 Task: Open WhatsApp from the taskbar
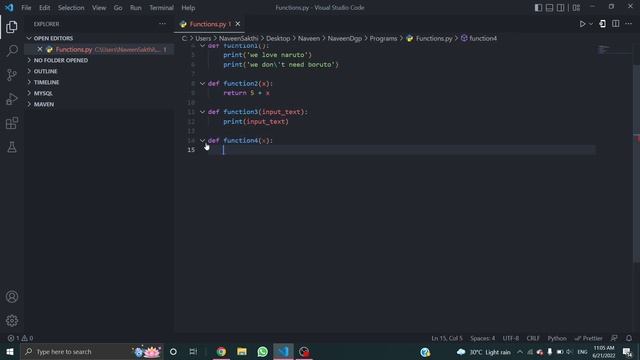262,351
